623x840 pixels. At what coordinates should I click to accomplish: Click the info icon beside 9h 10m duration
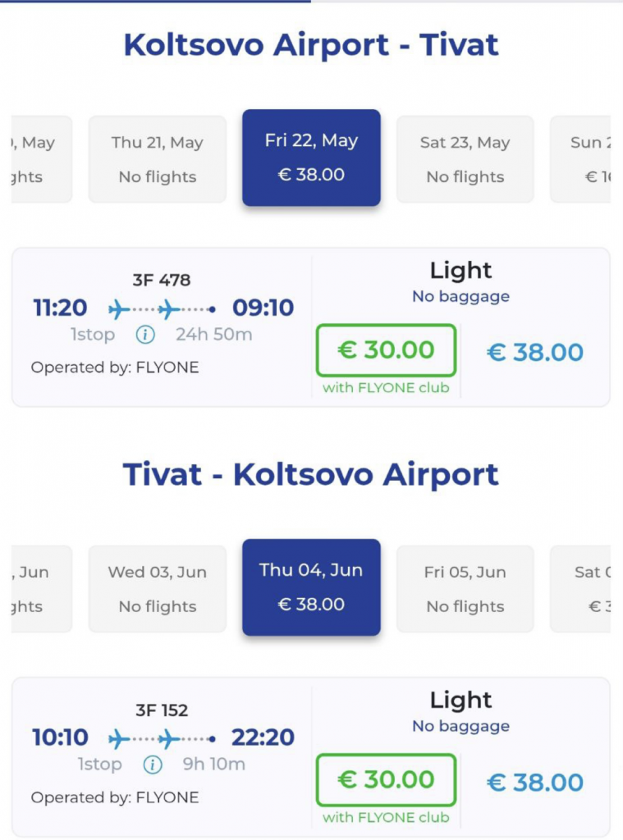(x=152, y=765)
